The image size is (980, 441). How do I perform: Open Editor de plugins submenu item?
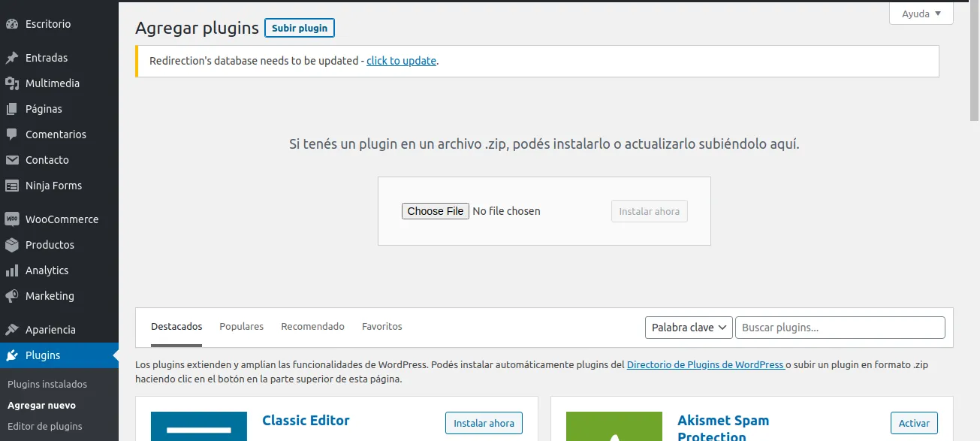tap(45, 426)
